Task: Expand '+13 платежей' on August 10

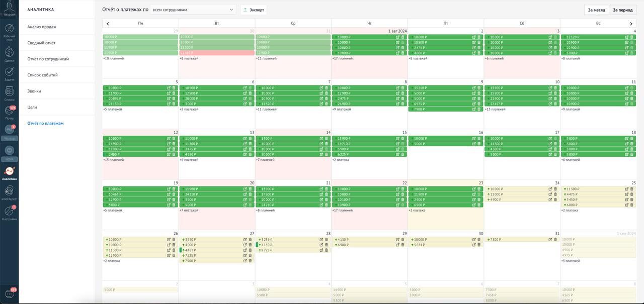Action: point(495,109)
